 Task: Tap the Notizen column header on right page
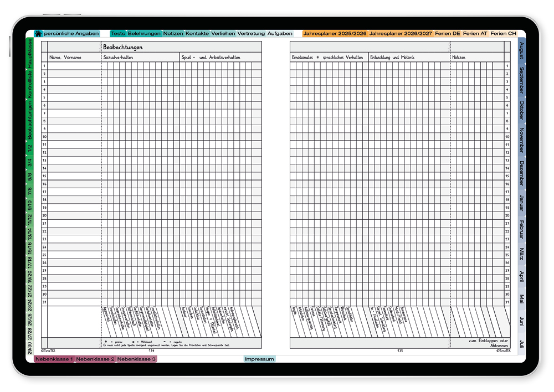(x=459, y=57)
